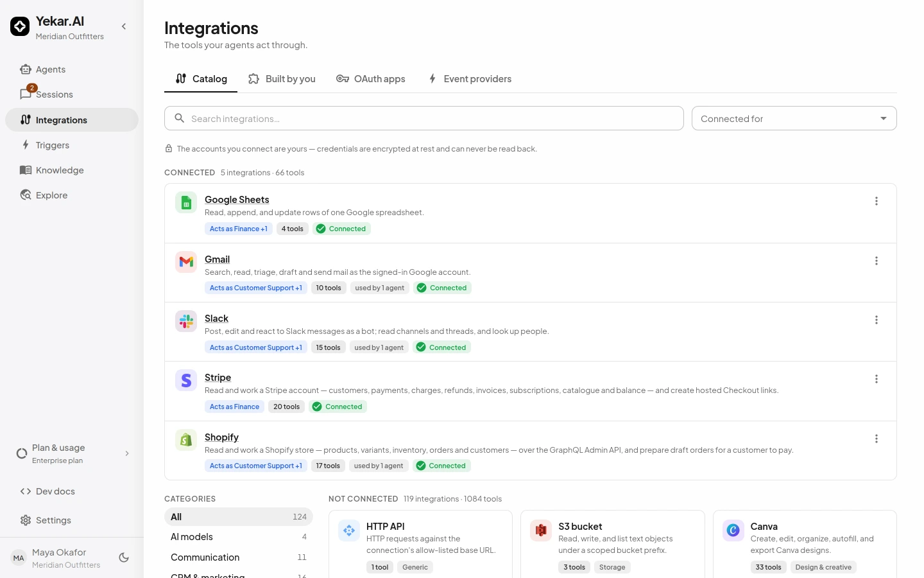Screen dimensions: 924x578
Task: Click the Knowledge book icon
Action: pyautogui.click(x=26, y=170)
